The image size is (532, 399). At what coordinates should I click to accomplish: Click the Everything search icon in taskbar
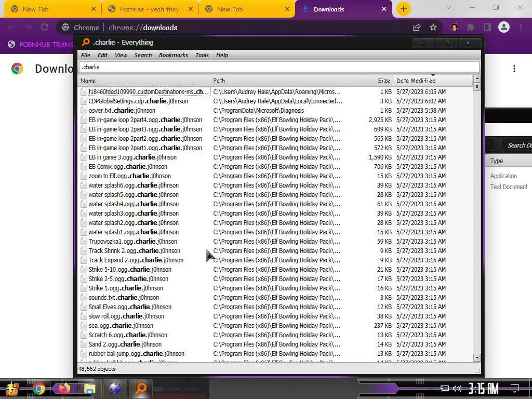140,389
